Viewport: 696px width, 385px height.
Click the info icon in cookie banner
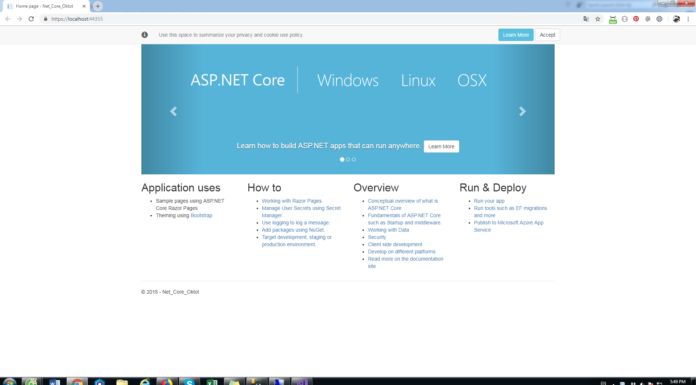(x=145, y=35)
